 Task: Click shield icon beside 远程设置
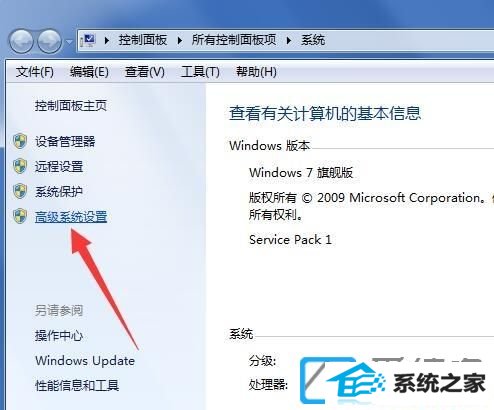[20, 166]
